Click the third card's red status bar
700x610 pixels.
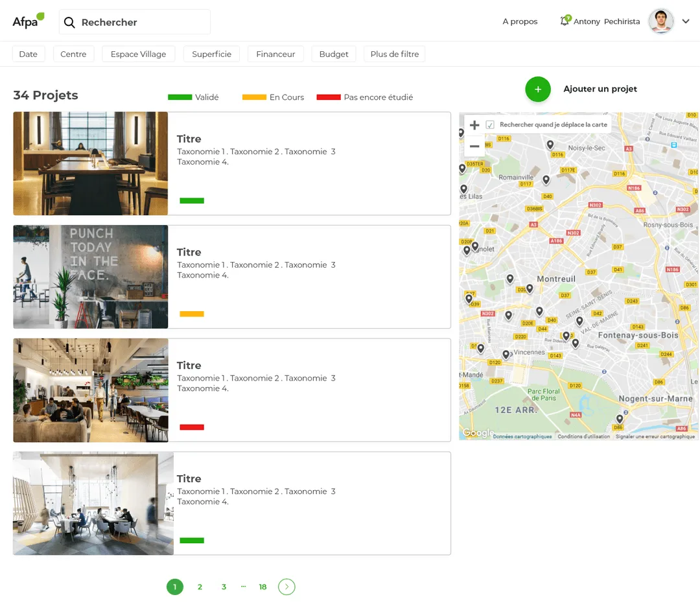pos(192,427)
